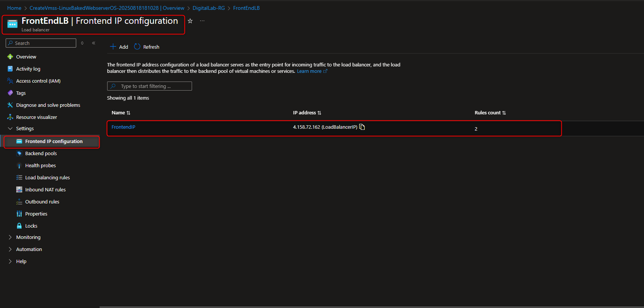Click the FrontEndLB load balancer header icon
The image size is (644, 308).
12,24
